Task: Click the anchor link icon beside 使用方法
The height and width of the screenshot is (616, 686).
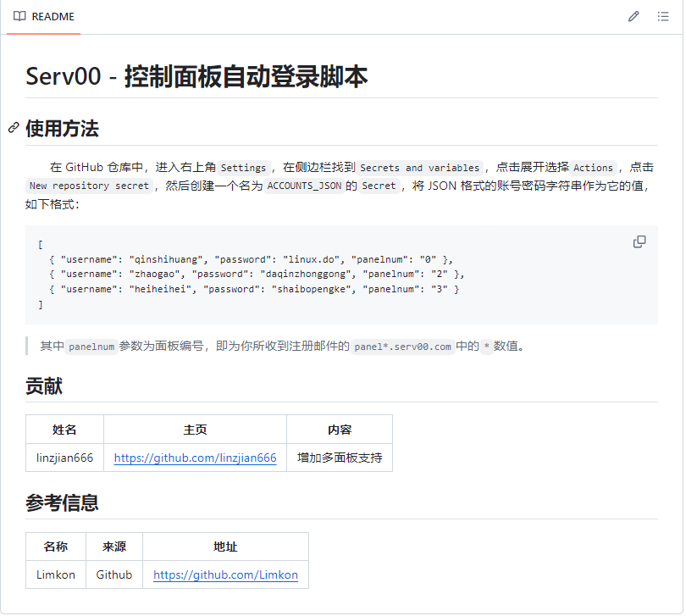Action: 14,128
